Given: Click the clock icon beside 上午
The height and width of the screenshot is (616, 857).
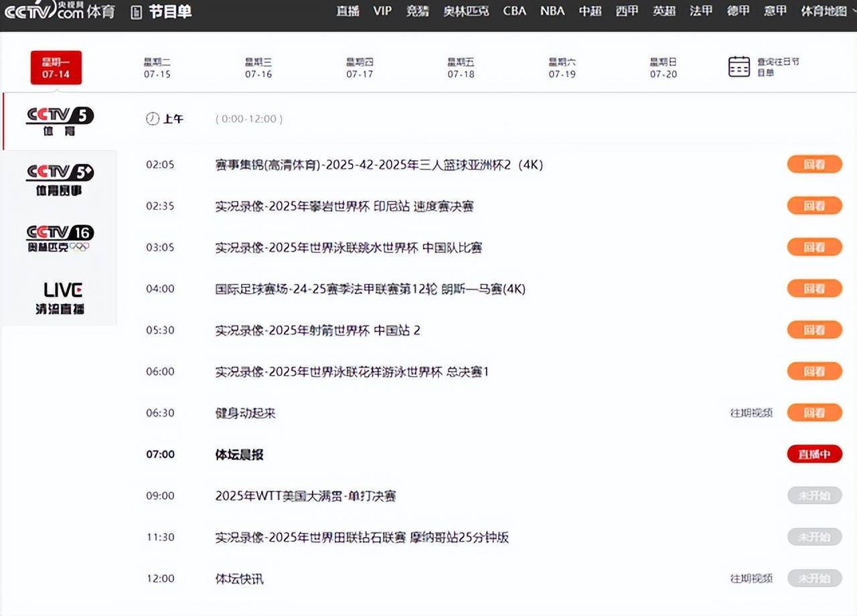Looking at the screenshot, I should tap(153, 119).
